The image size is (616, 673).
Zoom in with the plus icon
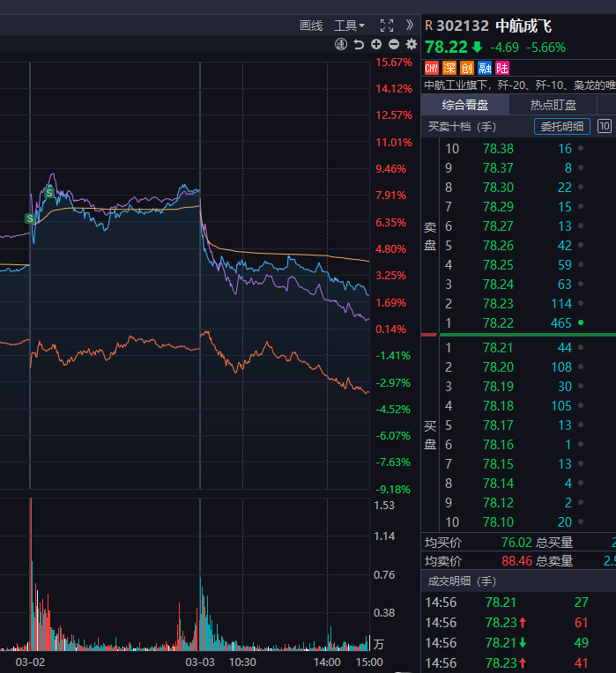pyautogui.click(x=376, y=44)
